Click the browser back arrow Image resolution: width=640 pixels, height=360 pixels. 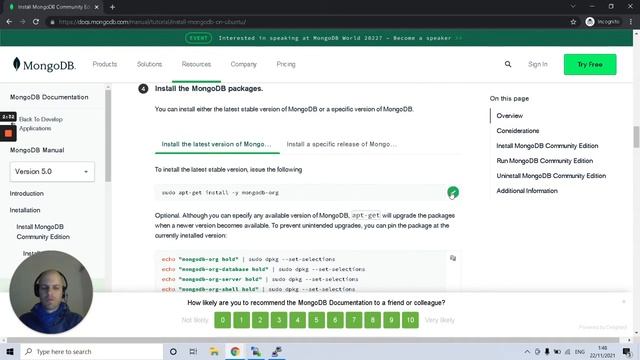point(9,22)
